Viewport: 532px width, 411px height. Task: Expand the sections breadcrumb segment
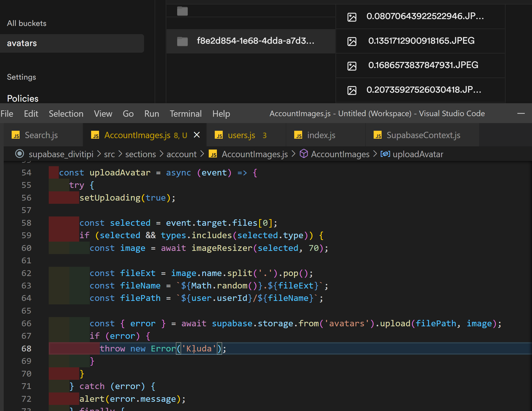tap(140, 154)
